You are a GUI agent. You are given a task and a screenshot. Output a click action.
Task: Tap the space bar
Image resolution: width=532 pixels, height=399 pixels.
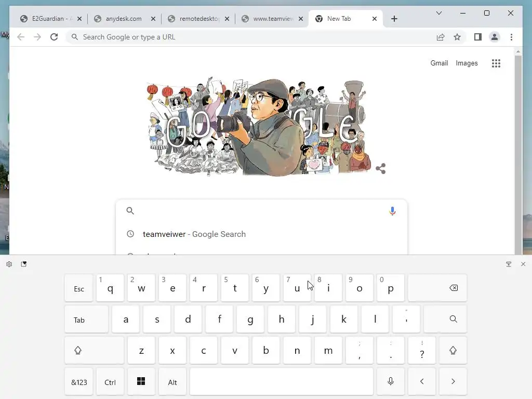pyautogui.click(x=282, y=381)
